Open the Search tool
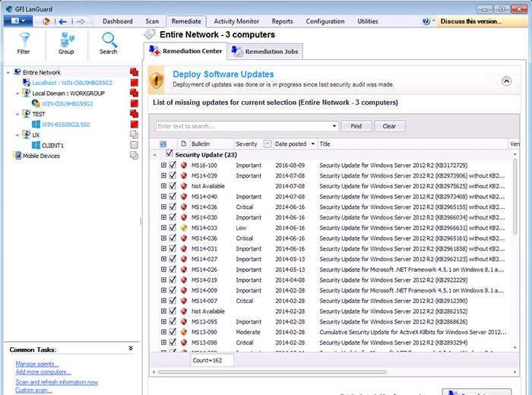 [109, 43]
